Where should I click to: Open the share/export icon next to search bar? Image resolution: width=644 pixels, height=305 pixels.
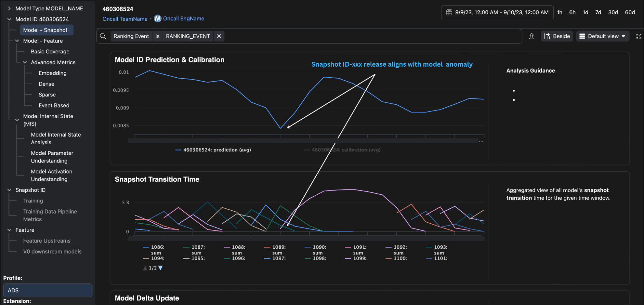click(x=532, y=36)
